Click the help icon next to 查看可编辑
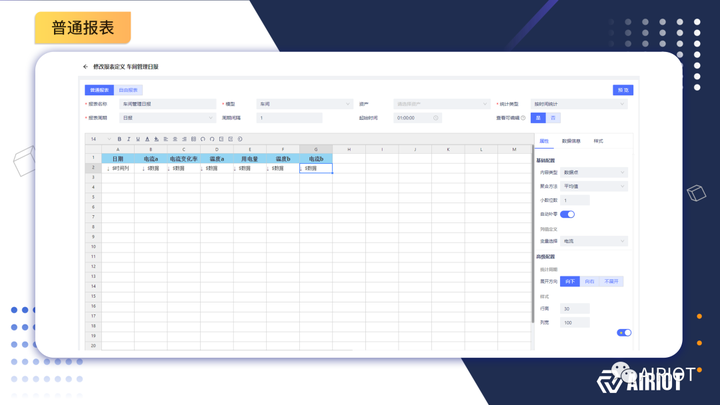The image size is (720, 405). [523, 118]
